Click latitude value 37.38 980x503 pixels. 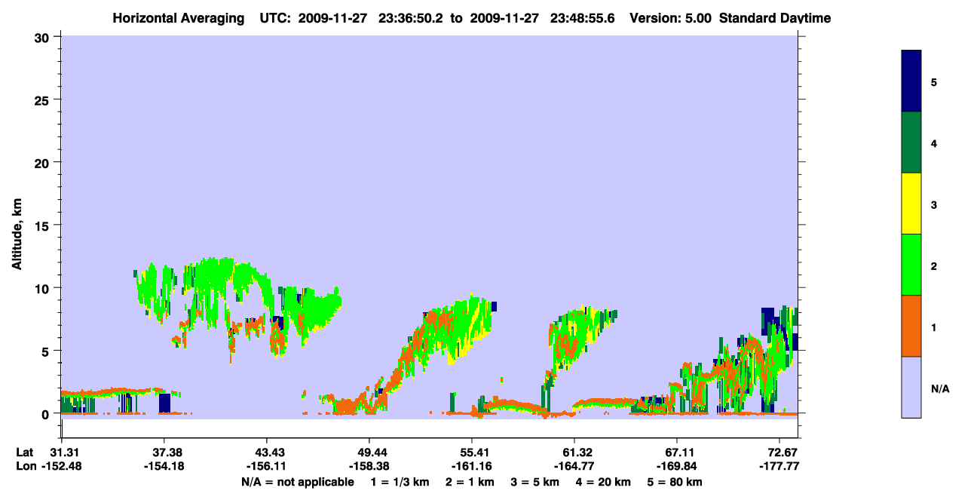(164, 452)
